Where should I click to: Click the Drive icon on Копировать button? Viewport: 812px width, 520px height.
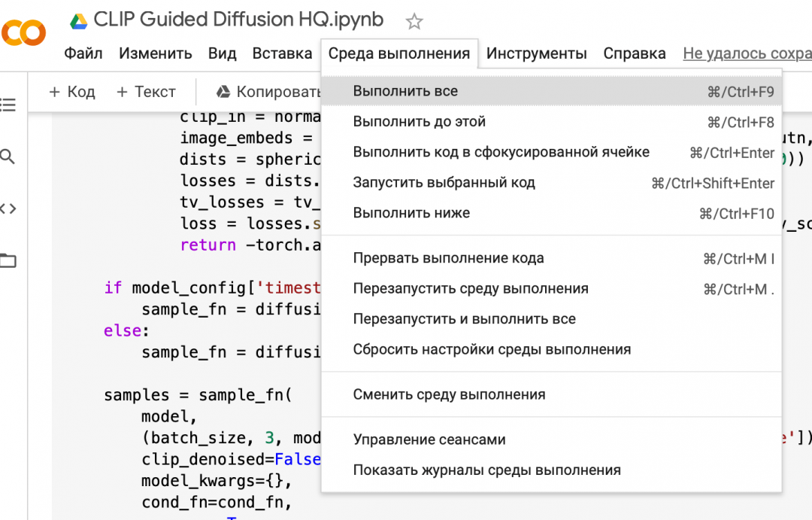tap(223, 92)
